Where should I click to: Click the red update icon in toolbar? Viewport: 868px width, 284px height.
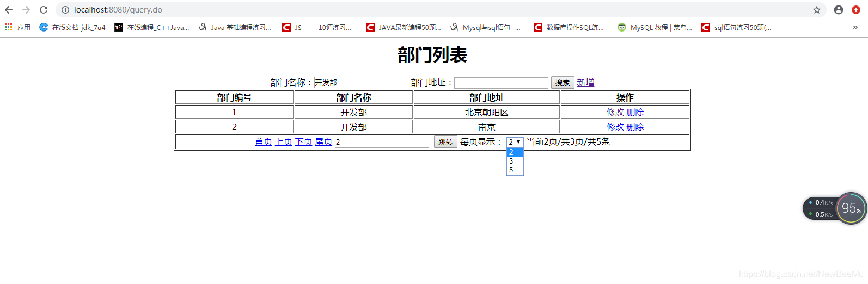(x=856, y=10)
